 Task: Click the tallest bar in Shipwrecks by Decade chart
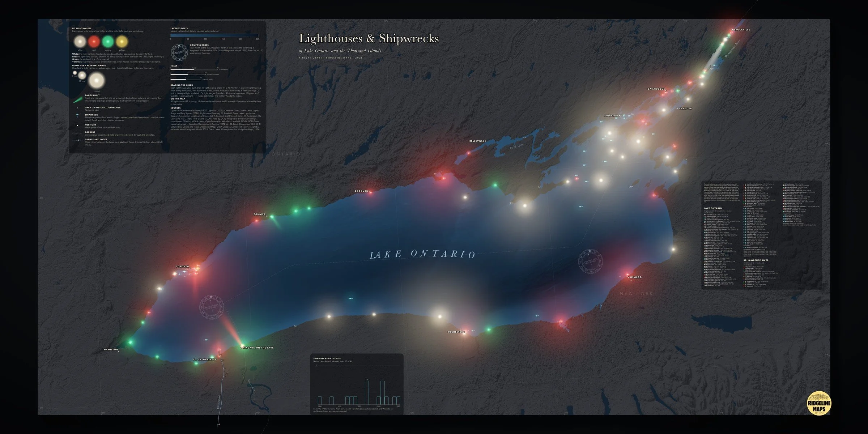367,392
